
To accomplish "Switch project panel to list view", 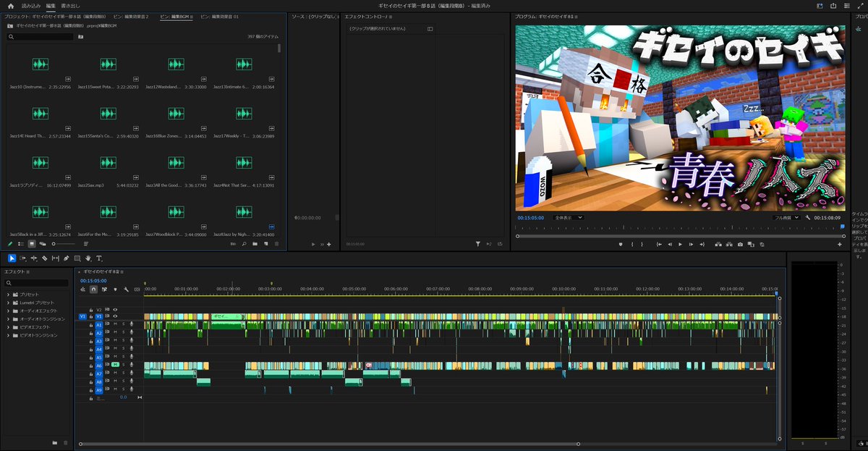I will click(x=20, y=244).
